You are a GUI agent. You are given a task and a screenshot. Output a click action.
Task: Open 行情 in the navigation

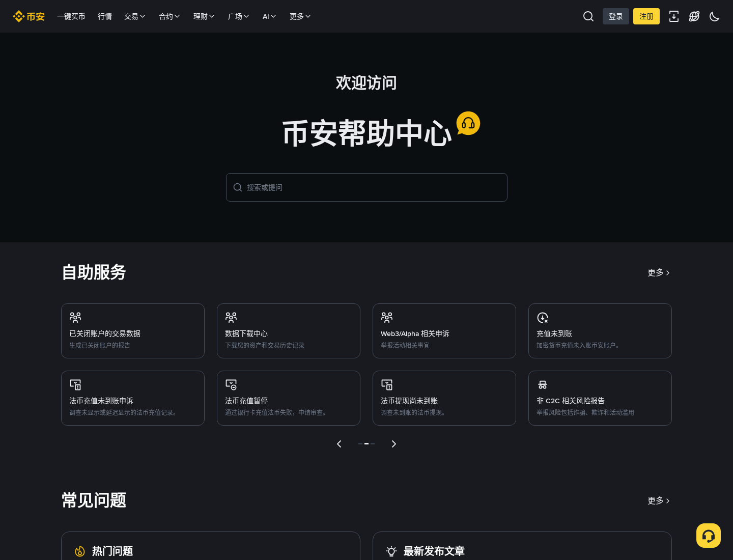tap(105, 16)
